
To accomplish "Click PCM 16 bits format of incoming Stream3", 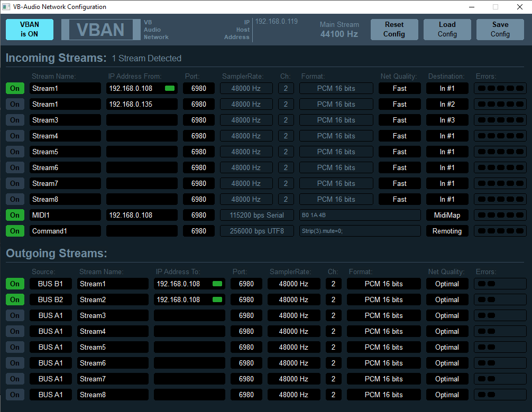I will point(336,120).
